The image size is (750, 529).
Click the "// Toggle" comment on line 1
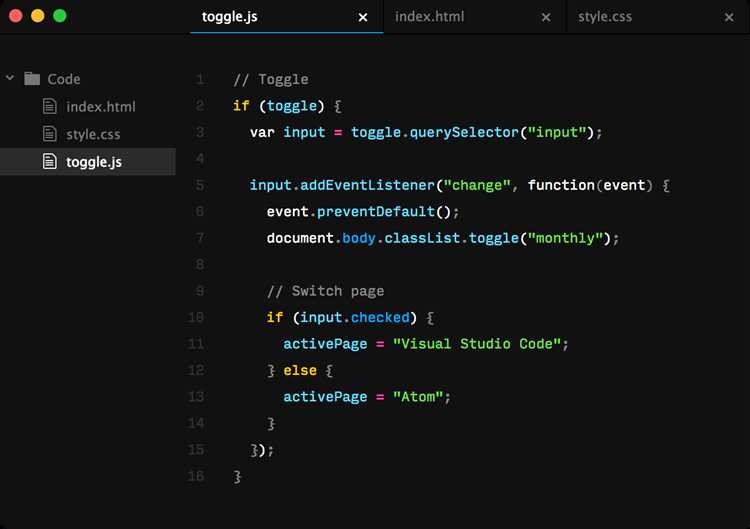271,79
